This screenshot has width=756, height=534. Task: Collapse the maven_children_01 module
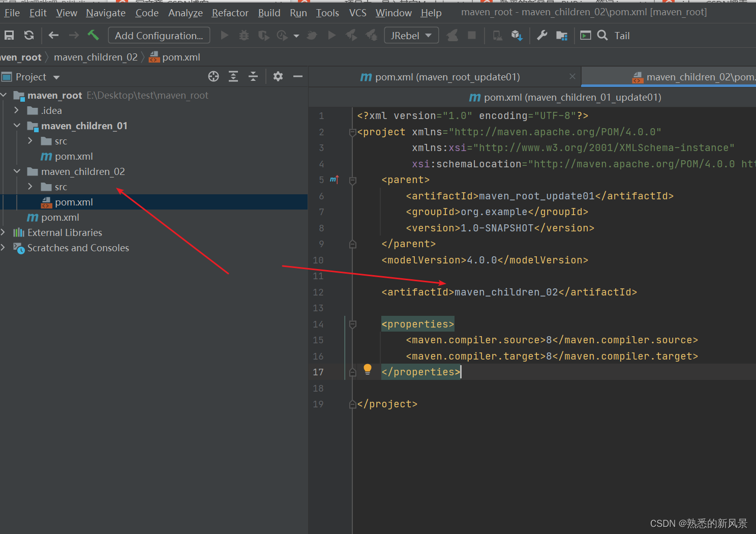pyautogui.click(x=17, y=126)
